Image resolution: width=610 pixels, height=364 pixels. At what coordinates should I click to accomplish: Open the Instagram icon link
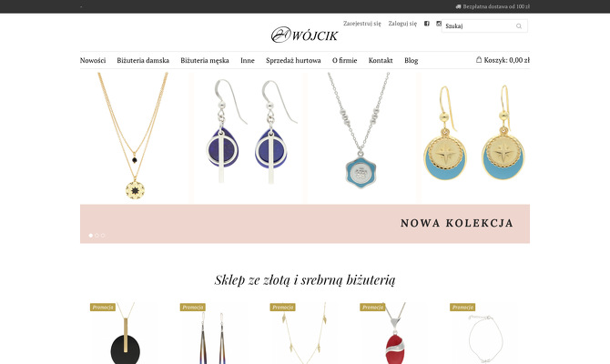439,24
